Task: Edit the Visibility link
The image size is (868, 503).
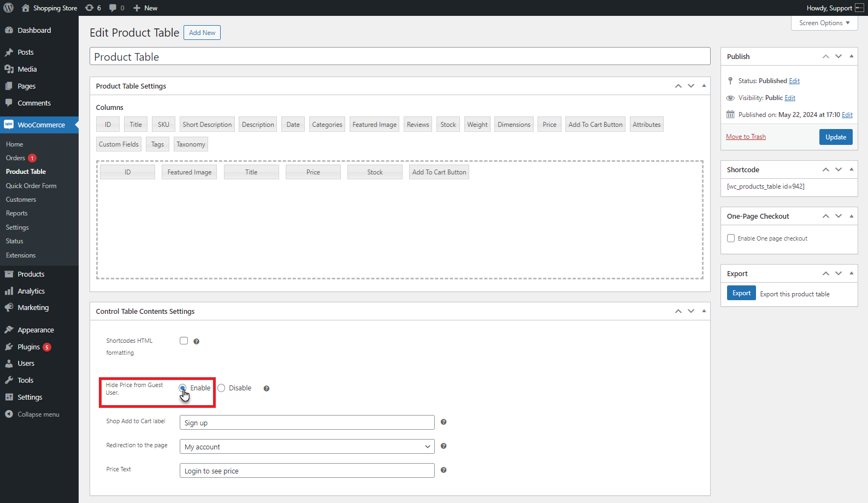Action: click(790, 98)
